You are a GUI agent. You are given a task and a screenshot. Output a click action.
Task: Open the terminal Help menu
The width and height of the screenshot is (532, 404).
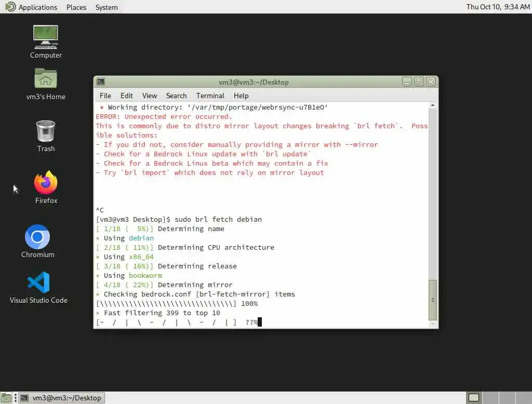click(x=241, y=96)
